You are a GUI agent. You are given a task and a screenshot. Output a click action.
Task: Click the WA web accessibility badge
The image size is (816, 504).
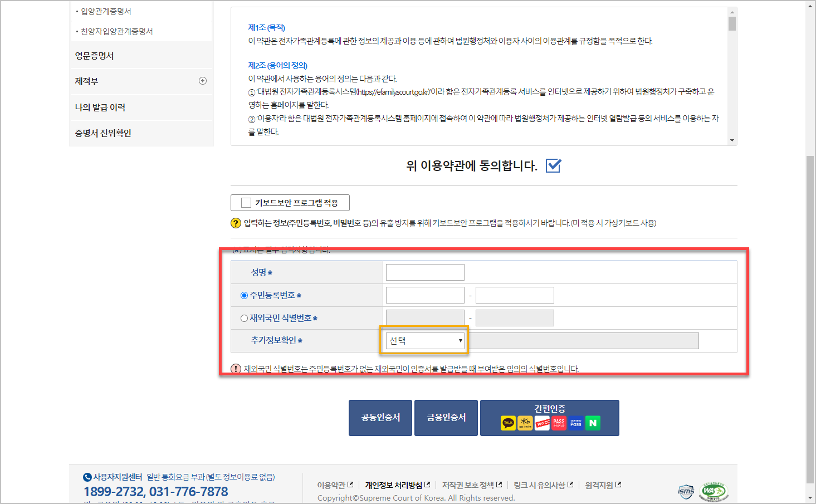[715, 491]
